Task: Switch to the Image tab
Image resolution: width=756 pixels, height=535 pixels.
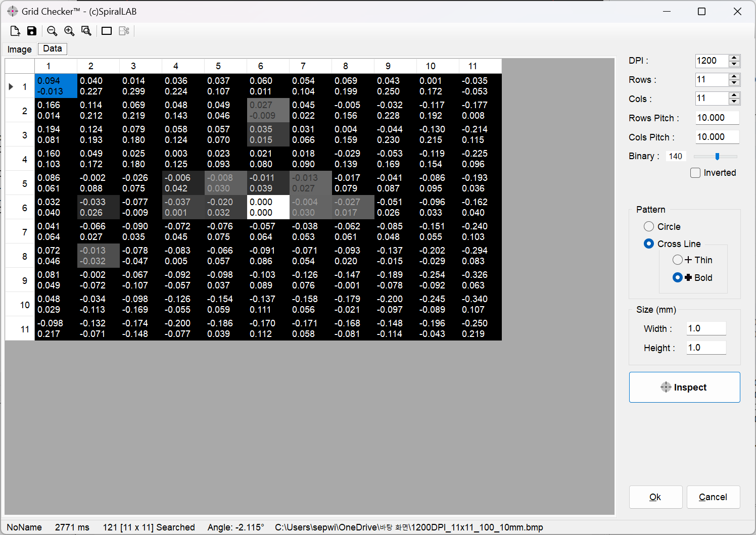Action: click(20, 49)
